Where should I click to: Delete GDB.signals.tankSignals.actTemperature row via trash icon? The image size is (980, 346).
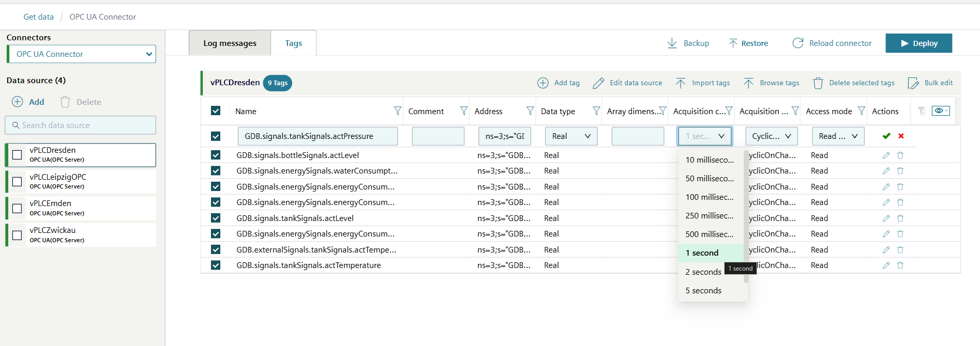coord(900,265)
